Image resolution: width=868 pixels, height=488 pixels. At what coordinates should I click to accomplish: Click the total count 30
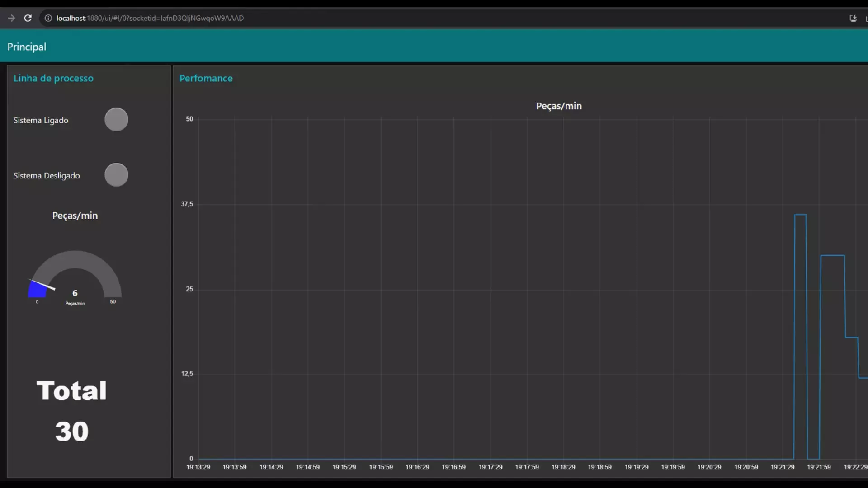[x=72, y=432]
